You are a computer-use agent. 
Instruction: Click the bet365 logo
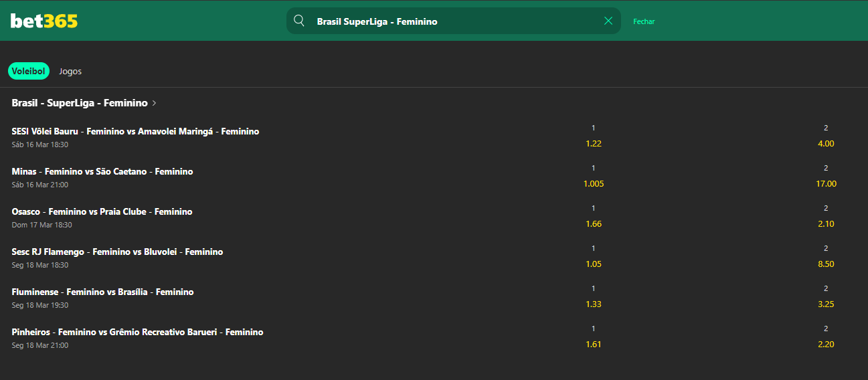[44, 21]
